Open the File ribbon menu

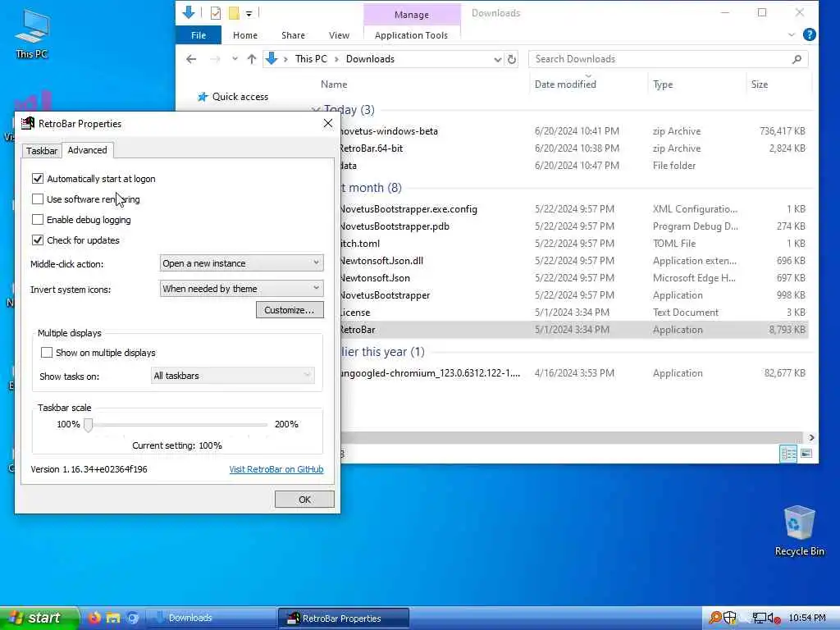[x=199, y=35]
